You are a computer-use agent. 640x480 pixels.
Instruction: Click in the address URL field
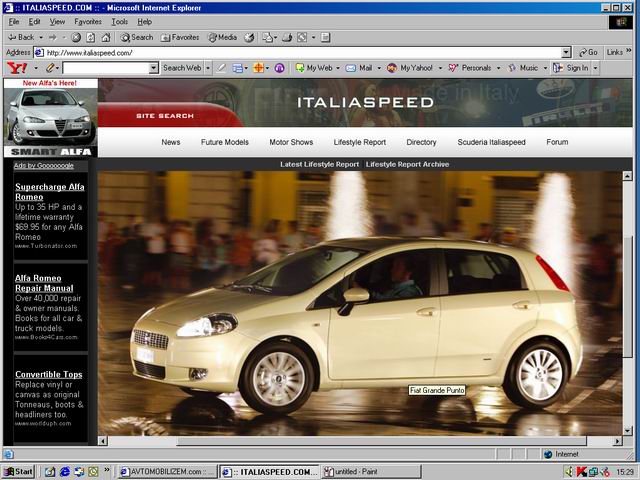(x=302, y=53)
